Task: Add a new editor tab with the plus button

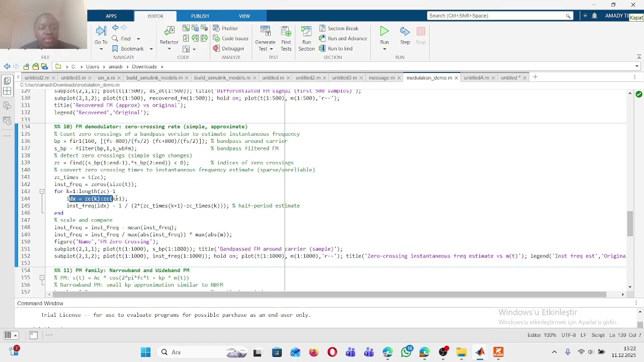Action: (x=535, y=77)
